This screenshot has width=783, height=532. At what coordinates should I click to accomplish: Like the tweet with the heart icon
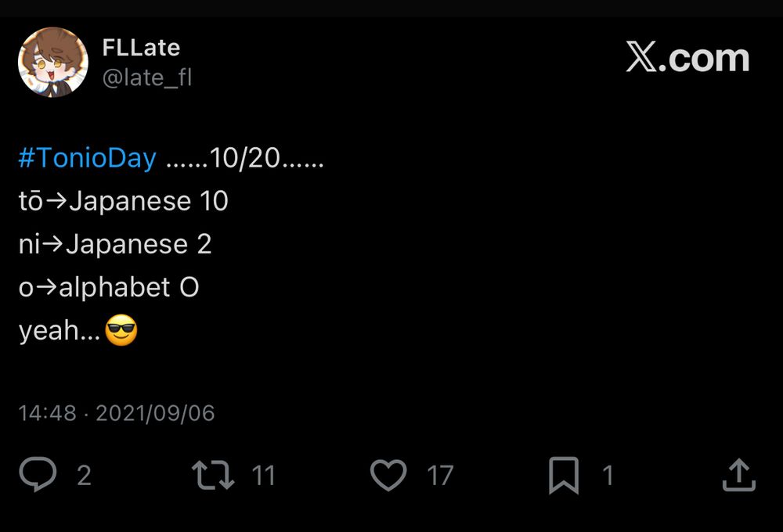point(388,475)
